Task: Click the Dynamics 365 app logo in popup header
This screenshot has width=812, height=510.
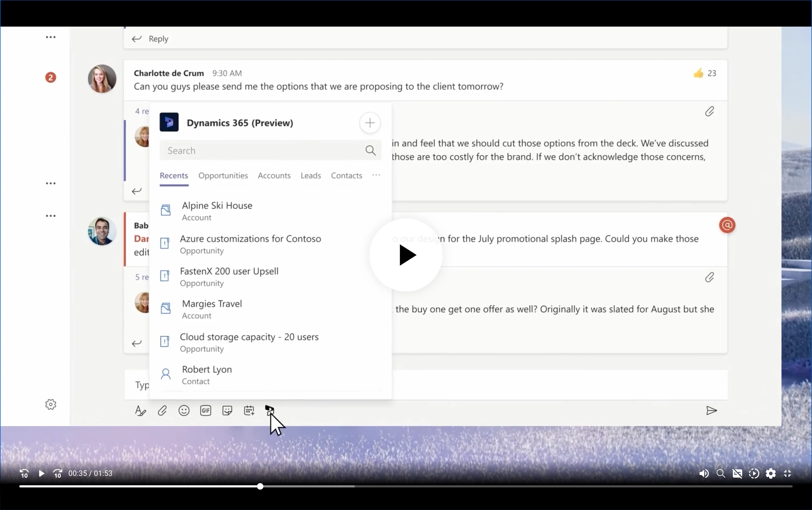Action: 169,123
